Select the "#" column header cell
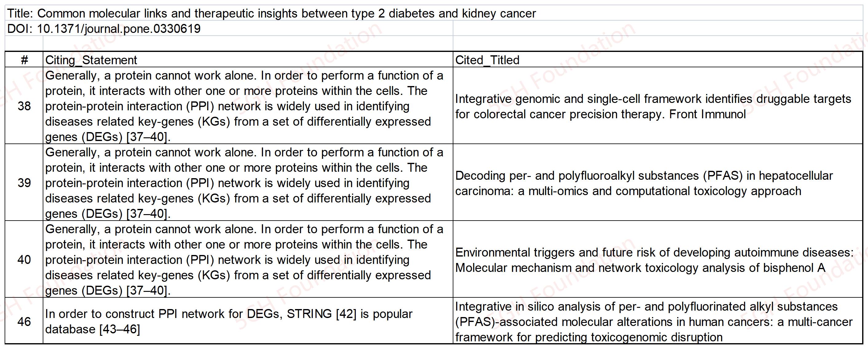This screenshot has width=868, height=349. coord(24,60)
